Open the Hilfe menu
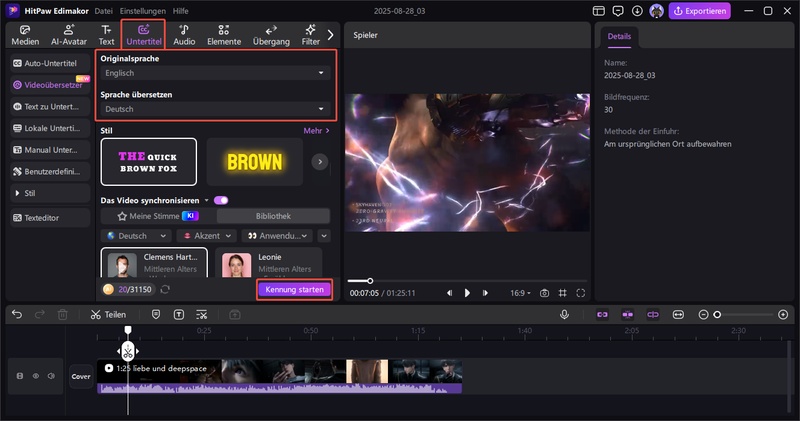The image size is (800, 421). [180, 11]
